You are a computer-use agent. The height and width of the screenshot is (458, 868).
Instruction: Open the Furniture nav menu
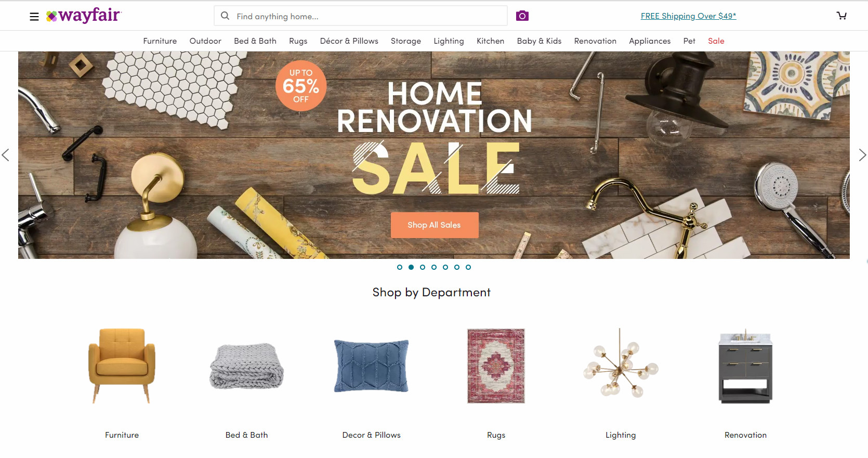pos(160,41)
